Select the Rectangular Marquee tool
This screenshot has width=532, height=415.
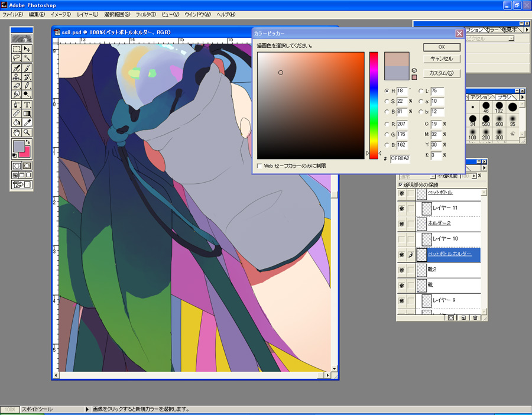(17, 49)
